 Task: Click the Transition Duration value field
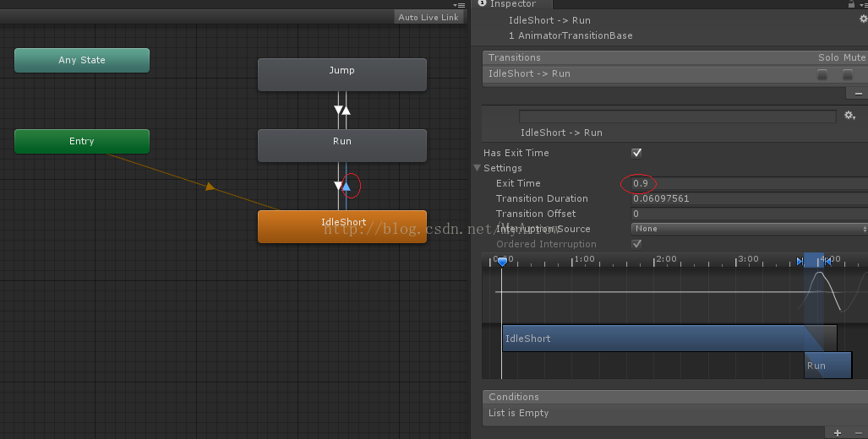point(750,198)
